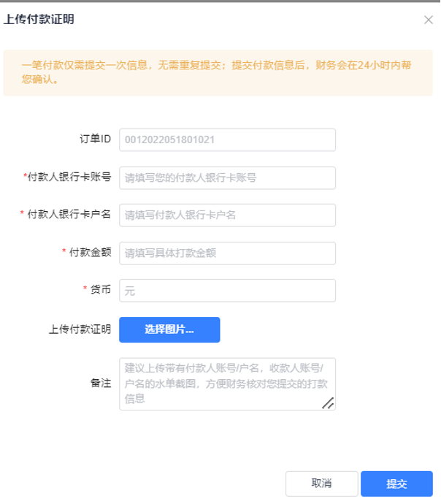The image size is (441, 504).
Task: Click inside the 备注 text area
Action: click(x=227, y=384)
